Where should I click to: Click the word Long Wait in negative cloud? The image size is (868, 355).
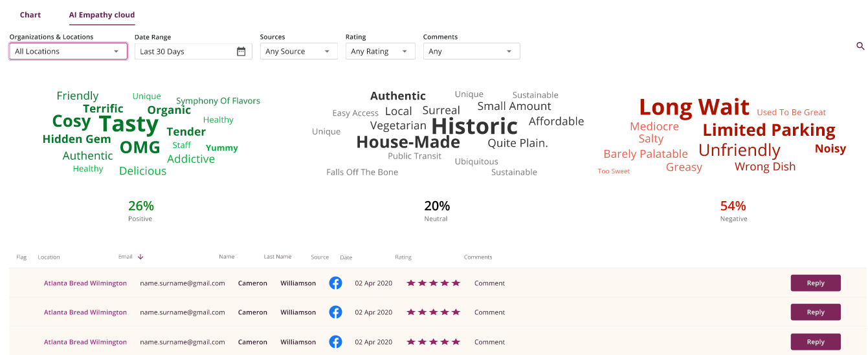(x=694, y=107)
